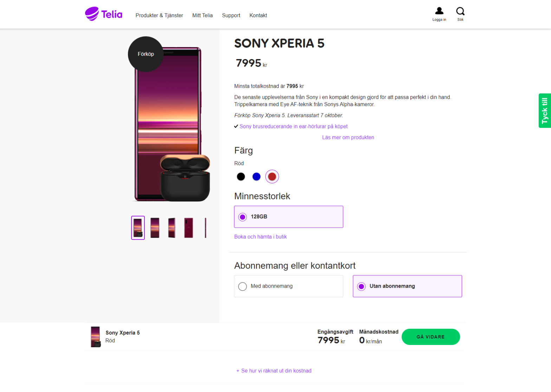Pick the blue color swatch
551x392 pixels.
click(257, 177)
